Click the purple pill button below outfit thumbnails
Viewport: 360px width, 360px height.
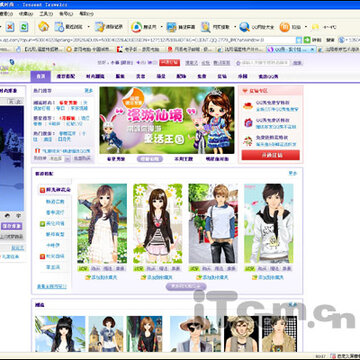(x=186, y=286)
